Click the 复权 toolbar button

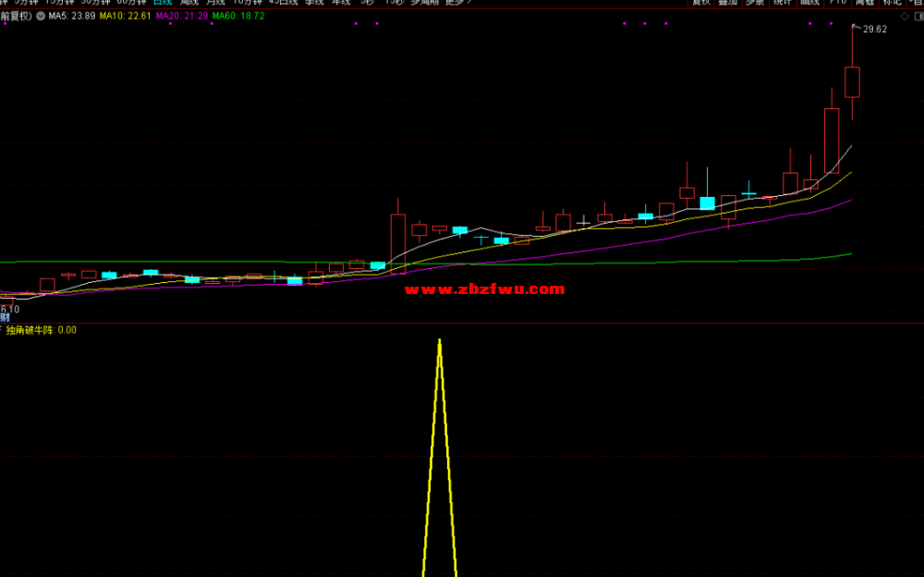coord(701,3)
